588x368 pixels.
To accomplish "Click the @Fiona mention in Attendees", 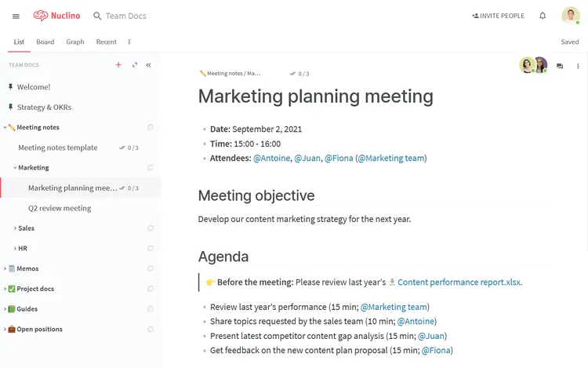I will pyautogui.click(x=339, y=158).
